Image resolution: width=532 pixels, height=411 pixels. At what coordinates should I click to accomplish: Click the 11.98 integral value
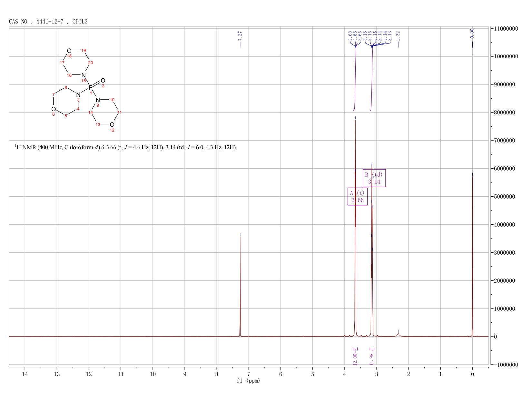371,359
